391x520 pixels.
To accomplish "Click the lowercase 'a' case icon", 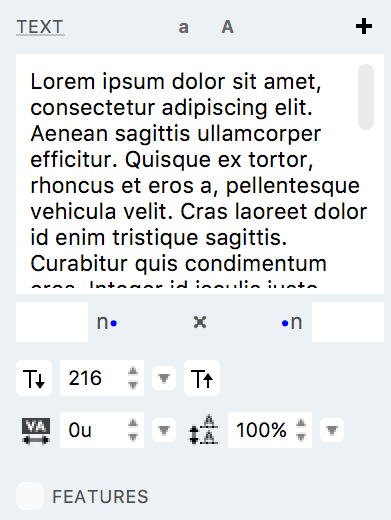I will pos(183,27).
